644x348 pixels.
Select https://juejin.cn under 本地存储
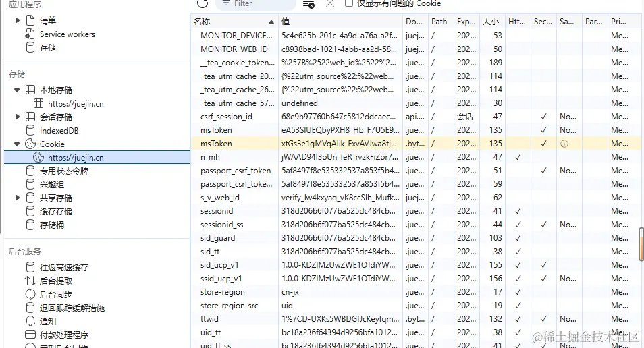pyautogui.click(x=76, y=103)
